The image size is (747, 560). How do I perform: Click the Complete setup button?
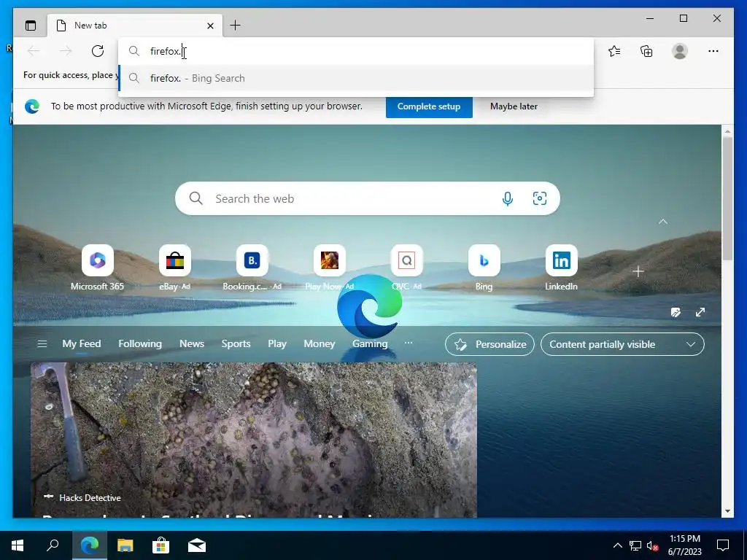(429, 106)
